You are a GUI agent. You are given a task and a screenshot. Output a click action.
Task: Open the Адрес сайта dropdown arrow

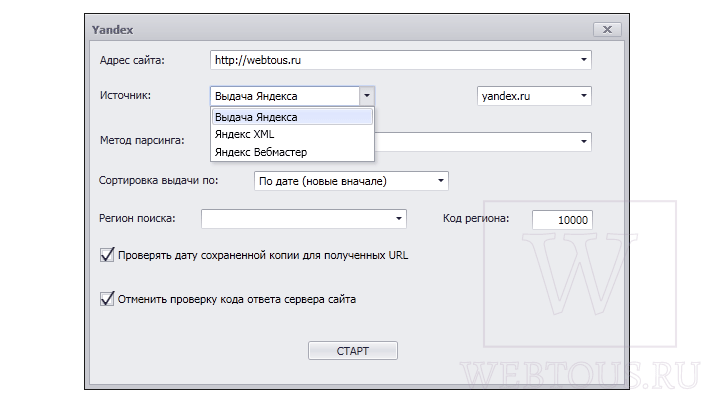point(583,60)
